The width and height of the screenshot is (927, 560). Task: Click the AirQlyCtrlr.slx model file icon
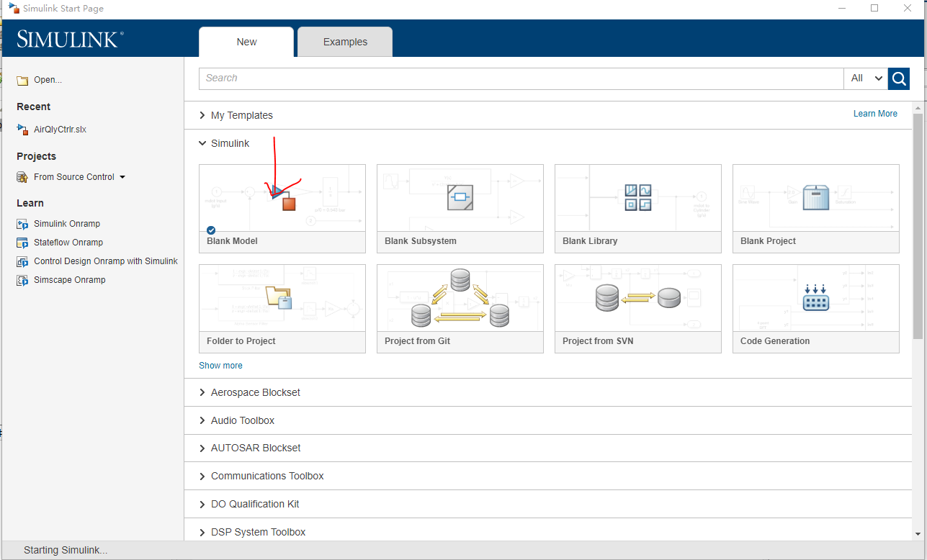[22, 130]
